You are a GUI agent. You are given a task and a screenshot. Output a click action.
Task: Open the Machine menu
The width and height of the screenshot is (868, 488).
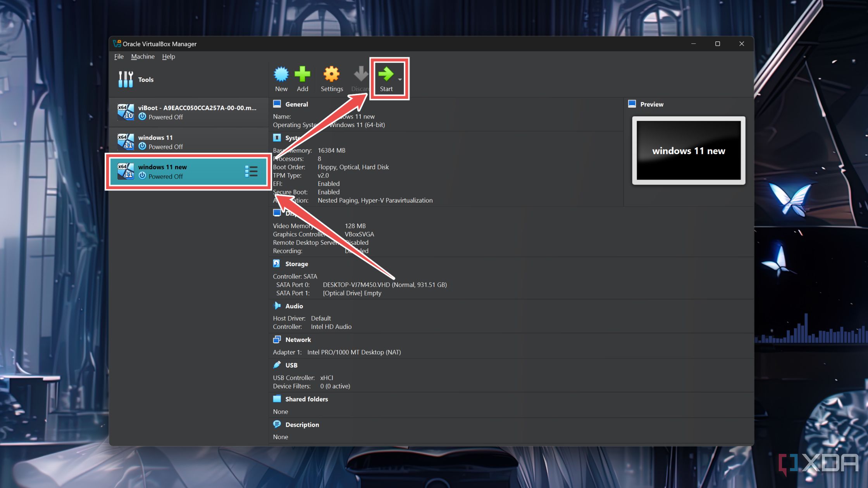coord(143,56)
